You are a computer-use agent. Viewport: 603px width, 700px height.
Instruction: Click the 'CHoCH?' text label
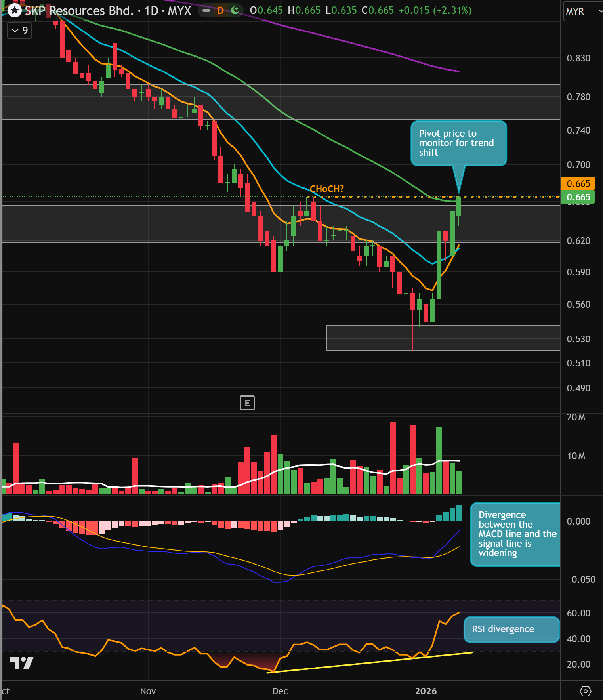tap(327, 189)
